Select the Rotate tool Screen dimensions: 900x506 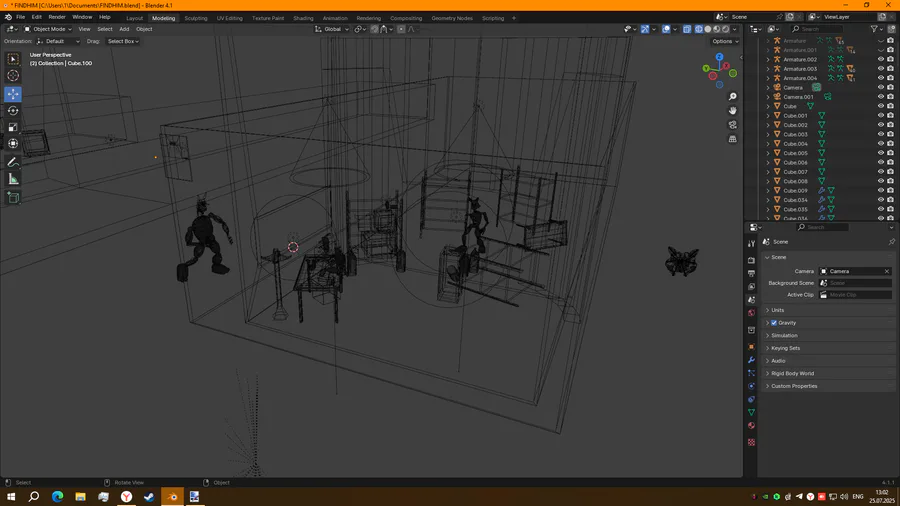(13, 111)
